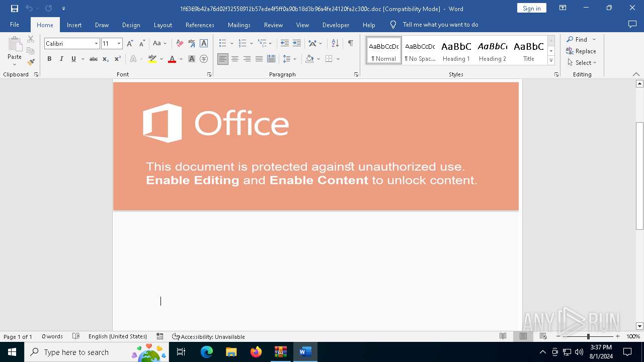Switch to the Mailings tab

click(x=239, y=25)
